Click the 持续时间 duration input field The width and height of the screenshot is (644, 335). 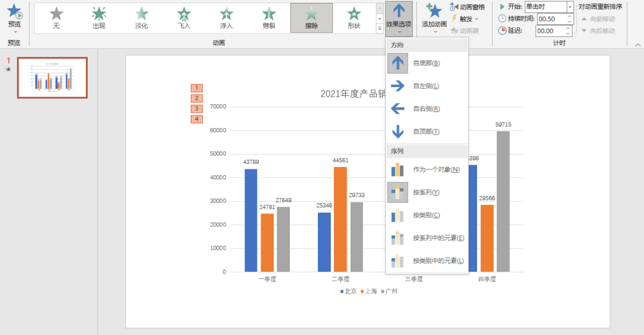point(550,18)
